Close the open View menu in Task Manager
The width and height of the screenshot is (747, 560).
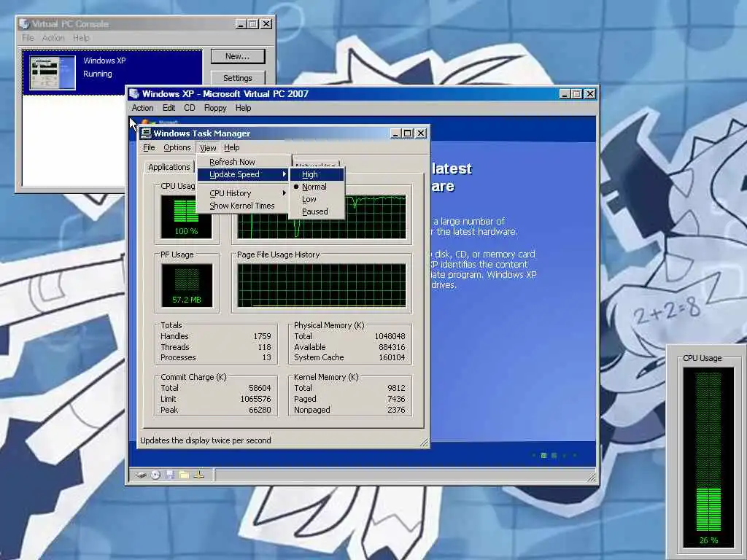(x=208, y=147)
